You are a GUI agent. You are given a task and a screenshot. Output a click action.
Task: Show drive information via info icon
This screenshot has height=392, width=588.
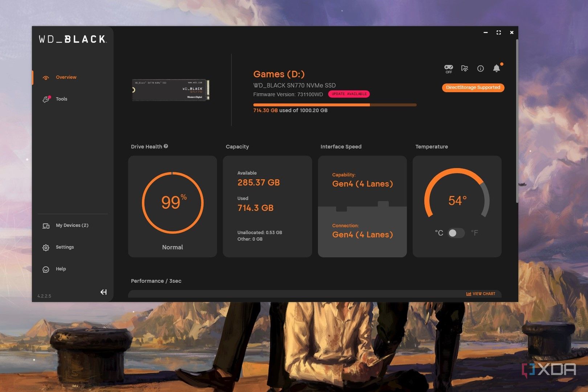click(481, 69)
